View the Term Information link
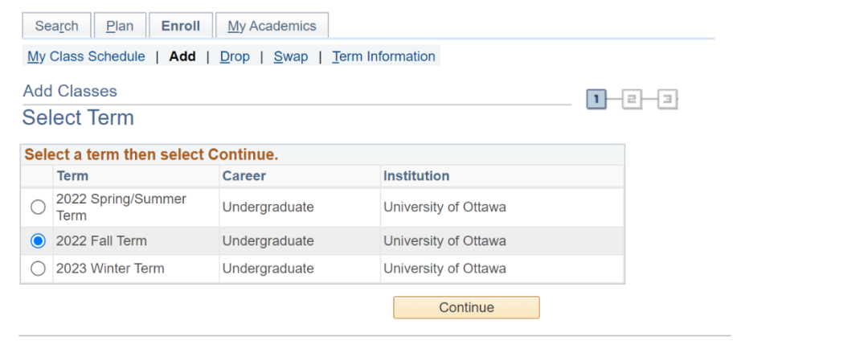 pos(383,56)
